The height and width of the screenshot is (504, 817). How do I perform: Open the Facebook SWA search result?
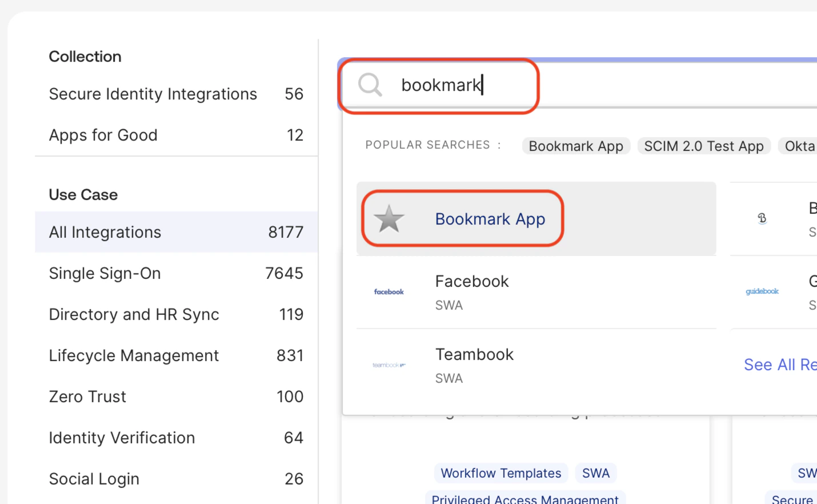tap(471, 291)
